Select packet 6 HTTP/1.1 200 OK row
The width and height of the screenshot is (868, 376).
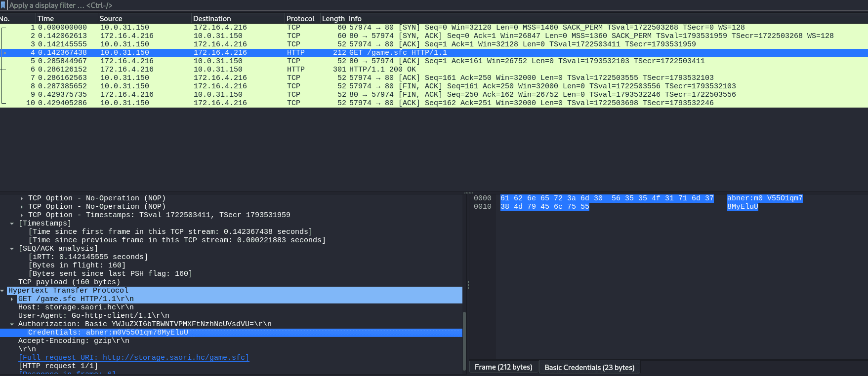click(x=346, y=70)
